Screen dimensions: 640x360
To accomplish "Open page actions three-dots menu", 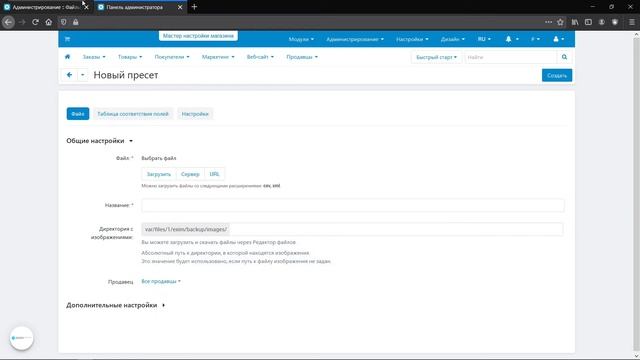I will [x=548, y=22].
